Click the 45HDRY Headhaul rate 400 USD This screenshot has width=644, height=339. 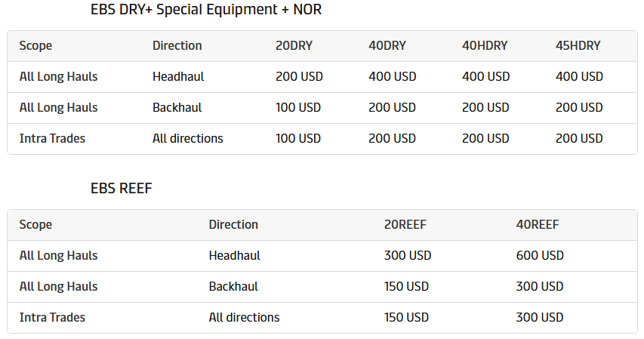point(579,77)
